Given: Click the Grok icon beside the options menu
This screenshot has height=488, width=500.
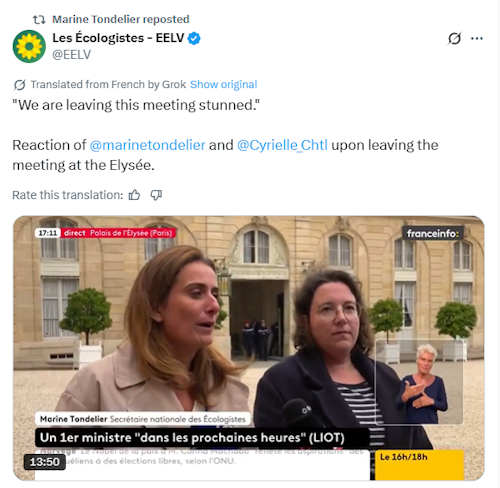Looking at the screenshot, I should pos(454,38).
